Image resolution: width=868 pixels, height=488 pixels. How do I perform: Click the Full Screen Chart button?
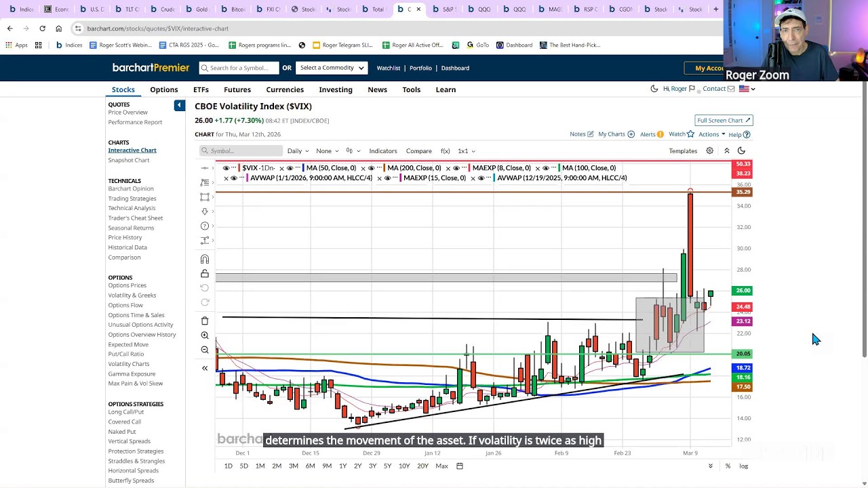(724, 120)
